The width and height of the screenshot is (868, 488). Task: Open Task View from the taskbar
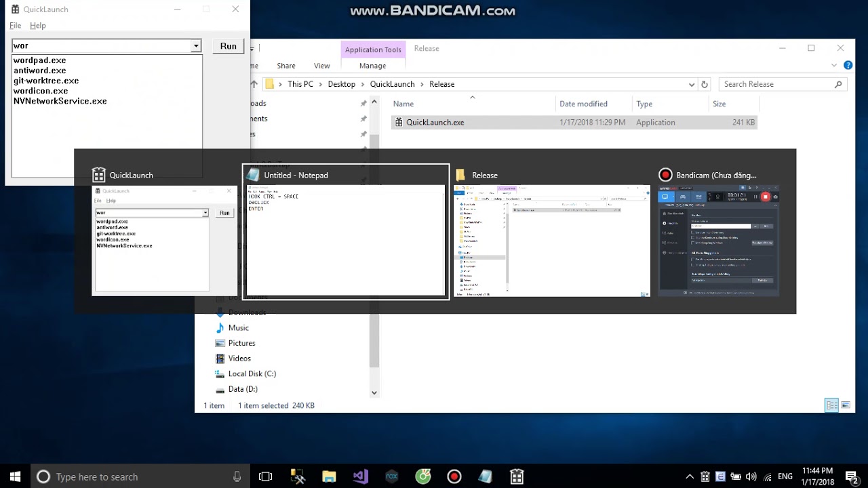click(266, 476)
